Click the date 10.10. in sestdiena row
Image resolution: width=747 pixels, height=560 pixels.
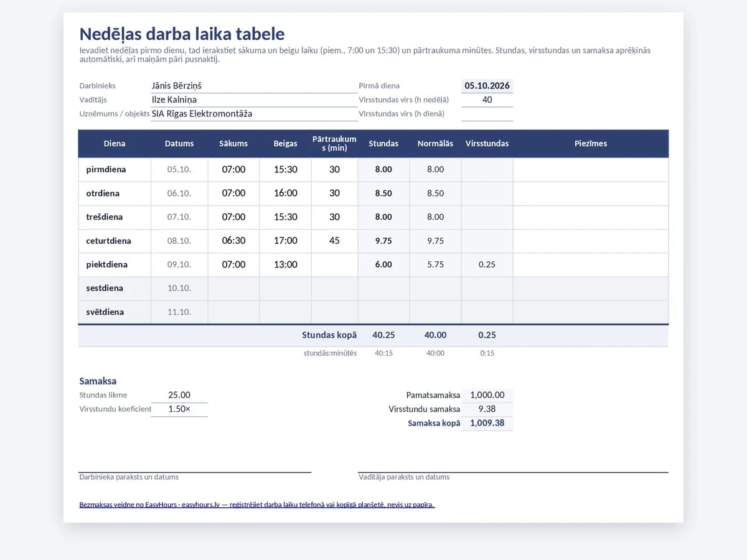[x=179, y=288]
